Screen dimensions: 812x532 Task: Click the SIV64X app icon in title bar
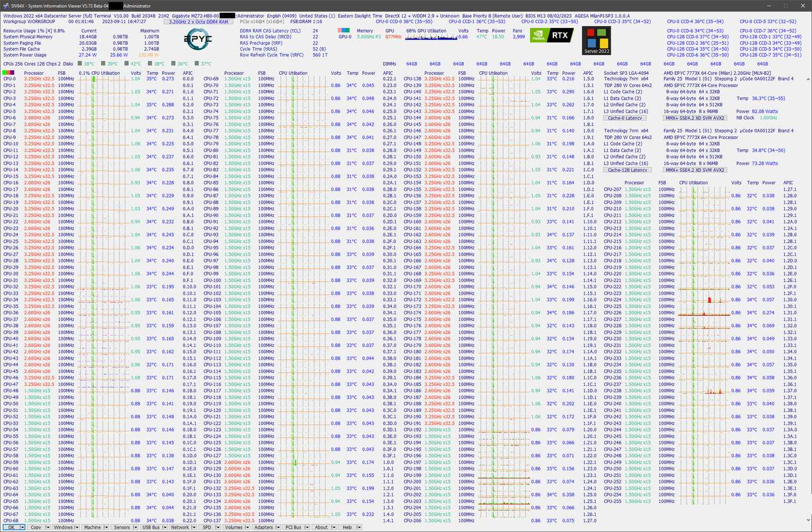click(6, 6)
